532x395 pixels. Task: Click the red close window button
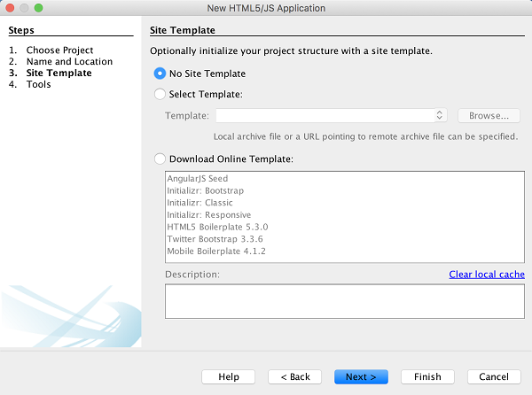click(x=11, y=8)
